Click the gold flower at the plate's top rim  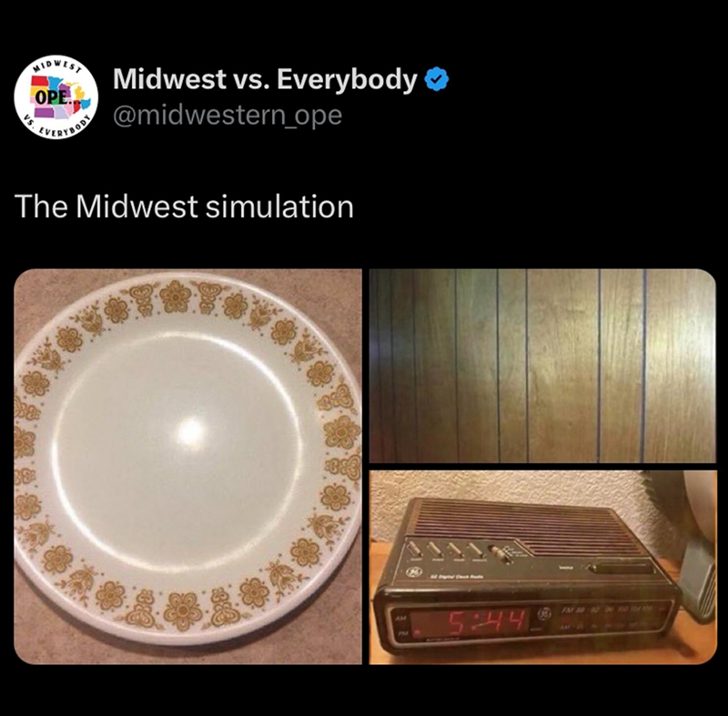175,297
